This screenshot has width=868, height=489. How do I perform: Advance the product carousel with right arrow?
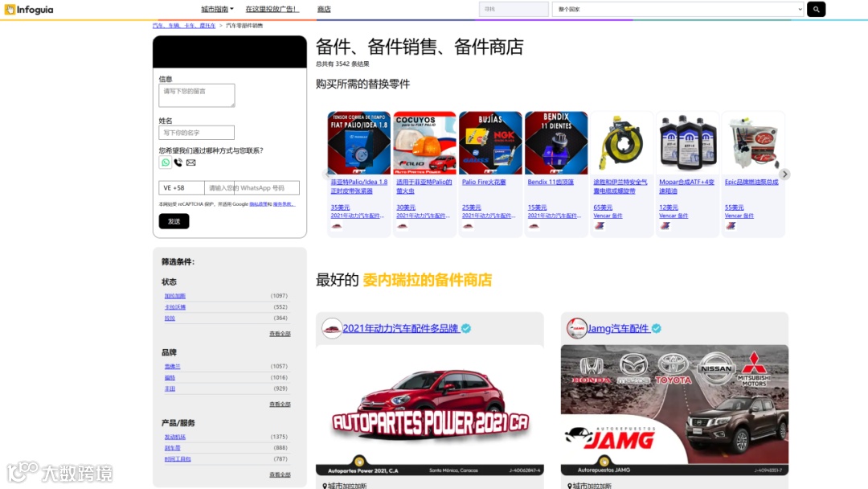(784, 174)
